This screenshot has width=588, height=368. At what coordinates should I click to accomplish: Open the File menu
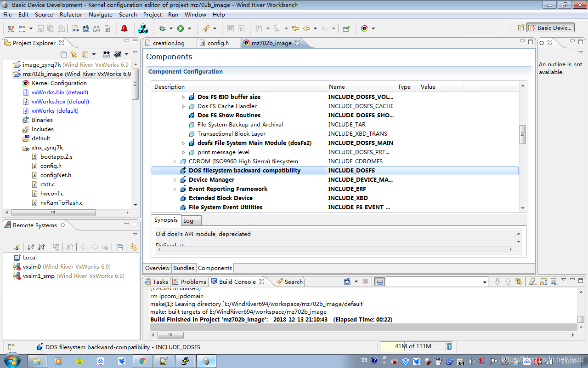tap(7, 14)
